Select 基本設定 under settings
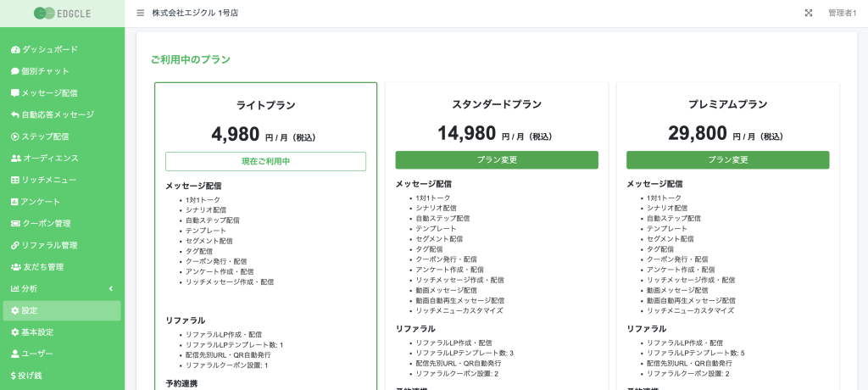This screenshot has width=868, height=390. [x=32, y=331]
